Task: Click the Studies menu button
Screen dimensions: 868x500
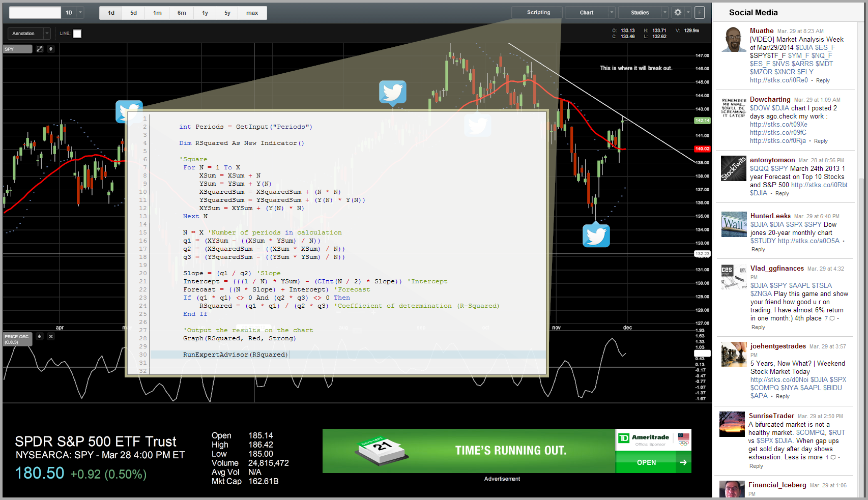Action: click(640, 13)
